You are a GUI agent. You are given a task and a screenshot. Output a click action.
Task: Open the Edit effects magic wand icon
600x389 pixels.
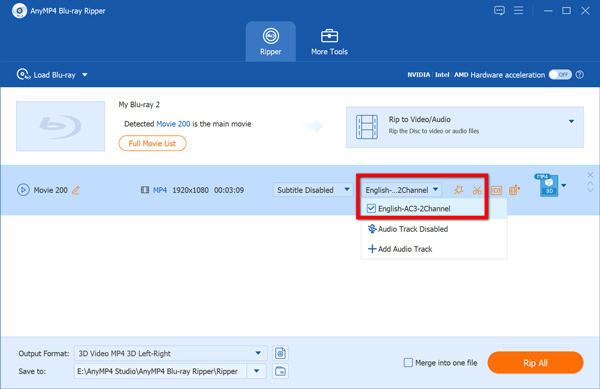click(x=458, y=190)
